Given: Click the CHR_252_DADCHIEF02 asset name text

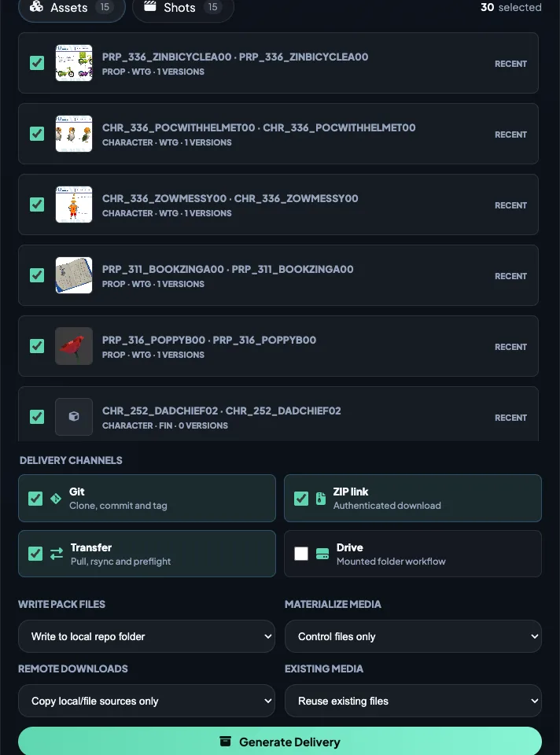Looking at the screenshot, I should (x=222, y=411).
